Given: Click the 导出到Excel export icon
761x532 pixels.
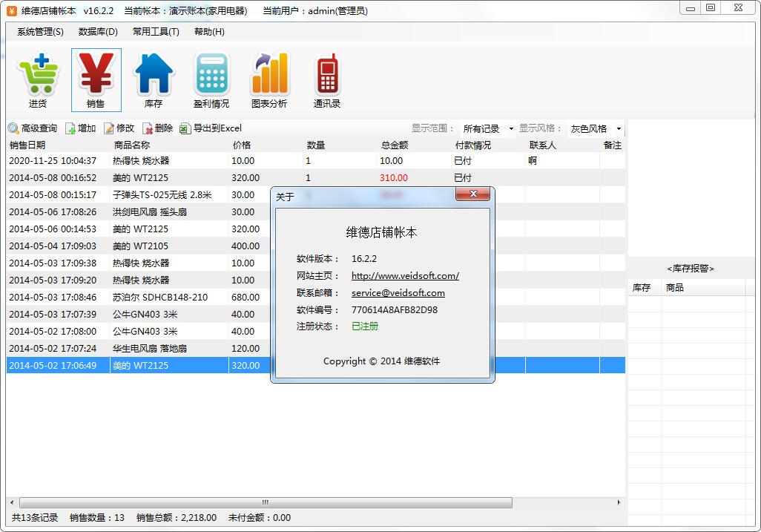Looking at the screenshot, I should [x=185, y=128].
